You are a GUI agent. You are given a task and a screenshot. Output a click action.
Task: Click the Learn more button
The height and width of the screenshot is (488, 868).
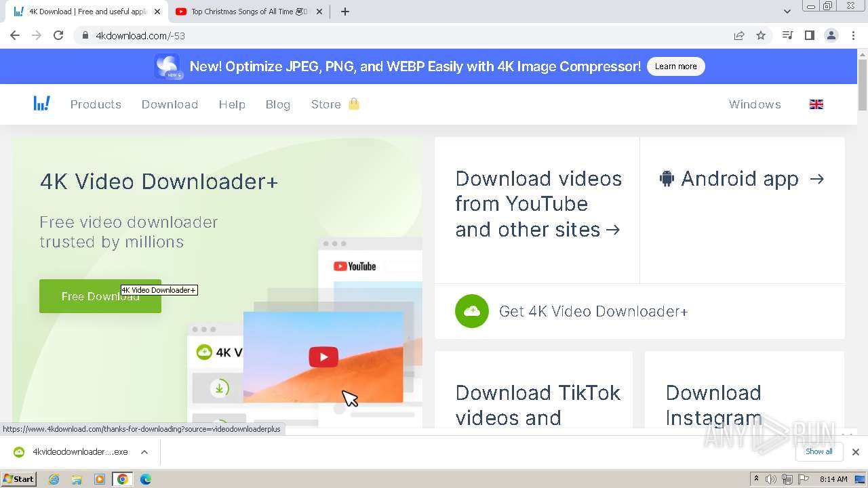[675, 66]
